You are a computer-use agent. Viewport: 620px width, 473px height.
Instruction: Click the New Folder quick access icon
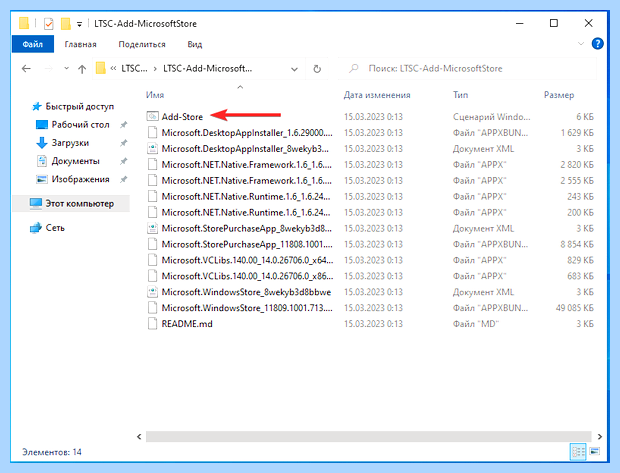(65, 24)
